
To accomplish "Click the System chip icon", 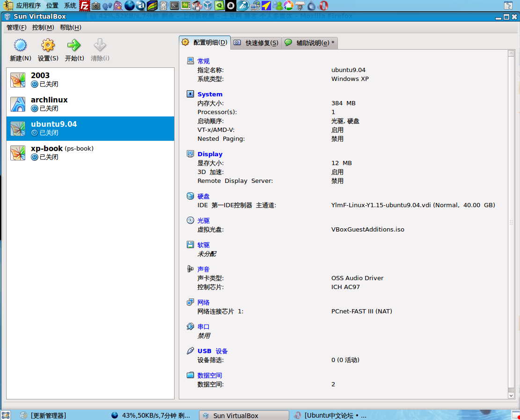I will point(190,94).
